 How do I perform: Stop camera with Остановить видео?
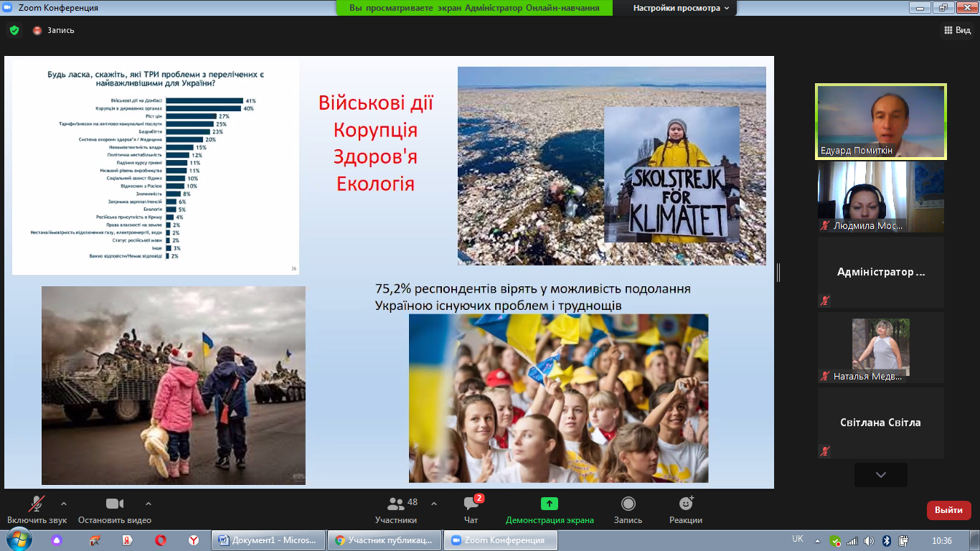(x=115, y=504)
